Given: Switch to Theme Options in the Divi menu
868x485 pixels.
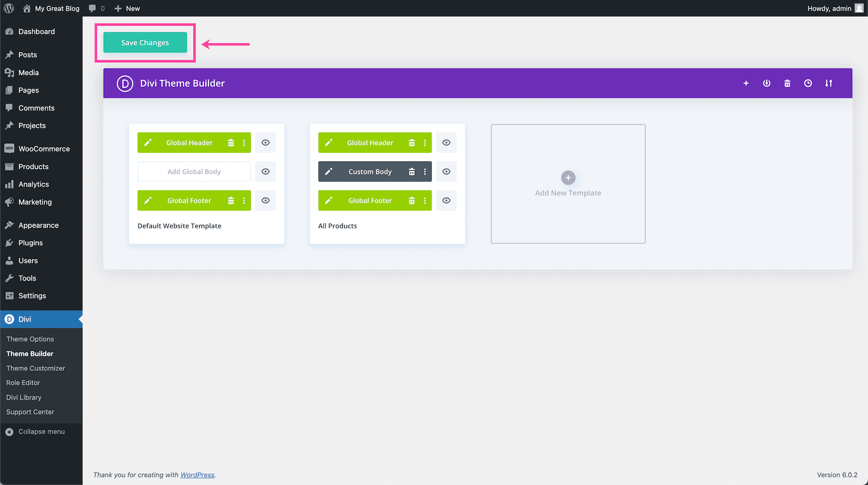Looking at the screenshot, I should click(30, 339).
